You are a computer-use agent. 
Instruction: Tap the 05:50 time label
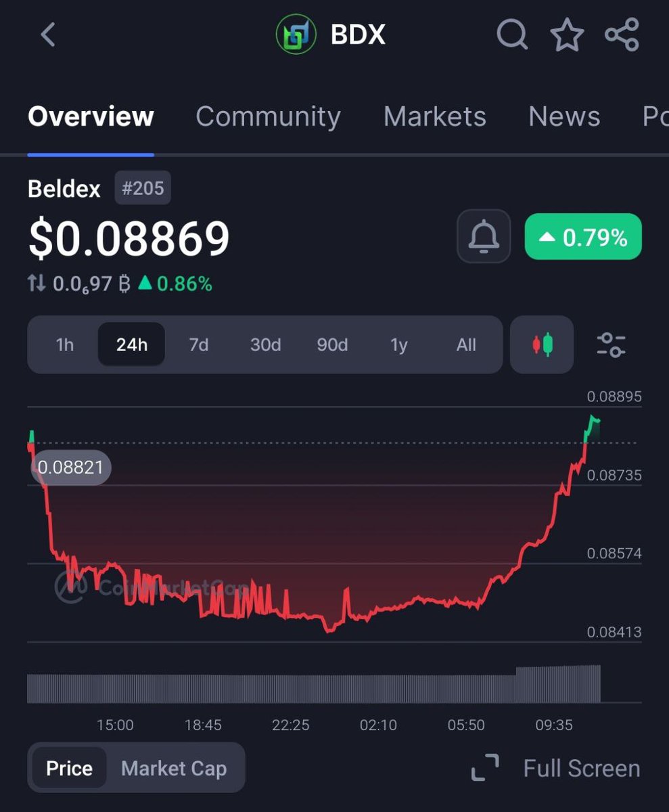tap(466, 725)
